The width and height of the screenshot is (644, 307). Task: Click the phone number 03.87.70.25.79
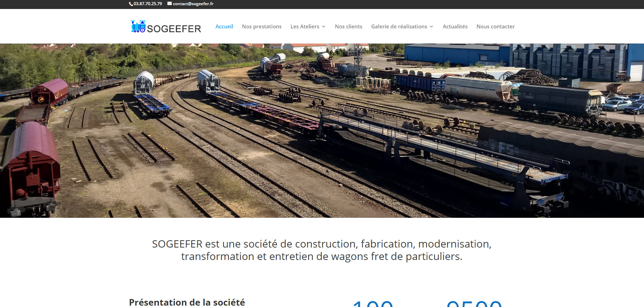[148, 4]
